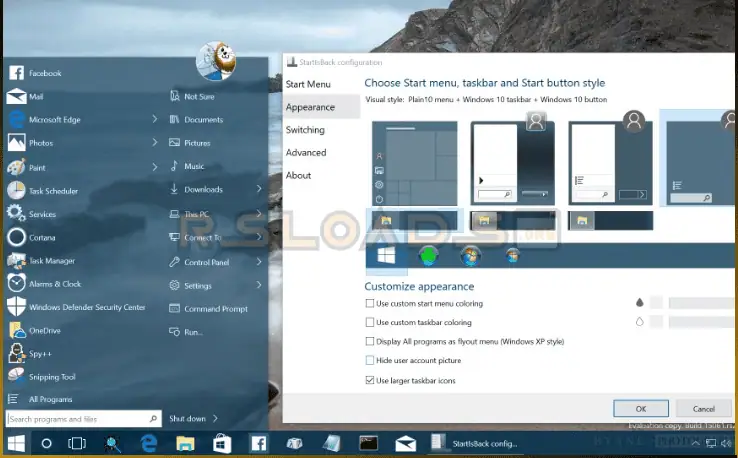Toggle Use custom taskbar coloring checkbox

click(x=370, y=322)
